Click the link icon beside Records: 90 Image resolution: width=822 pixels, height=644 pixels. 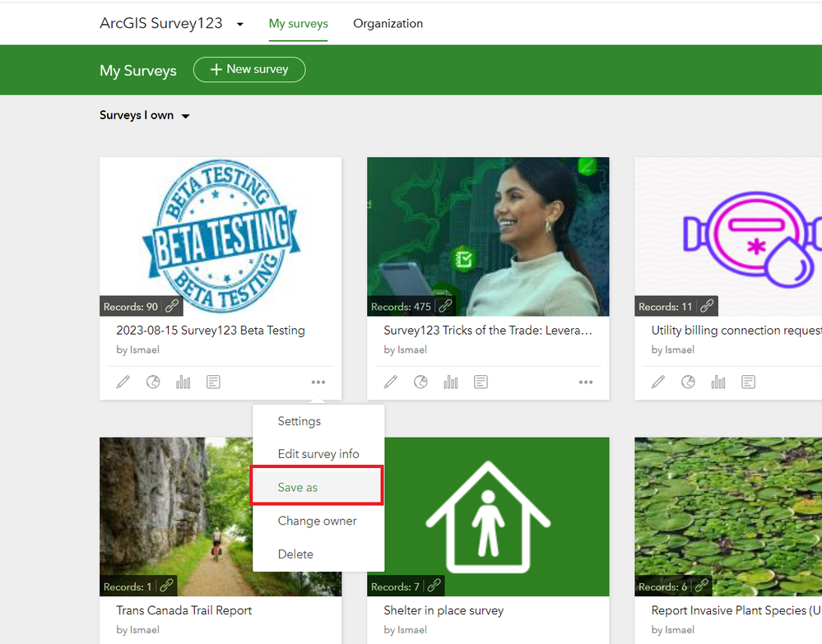coord(172,306)
